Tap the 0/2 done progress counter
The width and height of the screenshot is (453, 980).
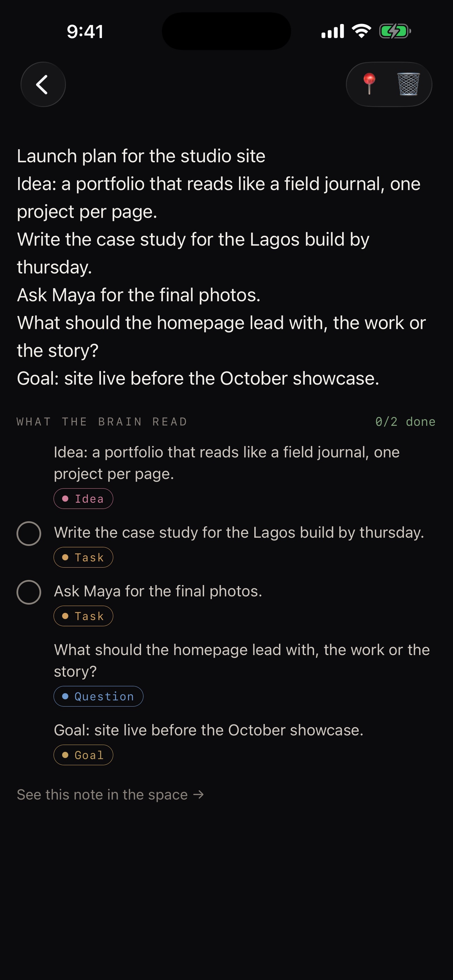click(405, 422)
